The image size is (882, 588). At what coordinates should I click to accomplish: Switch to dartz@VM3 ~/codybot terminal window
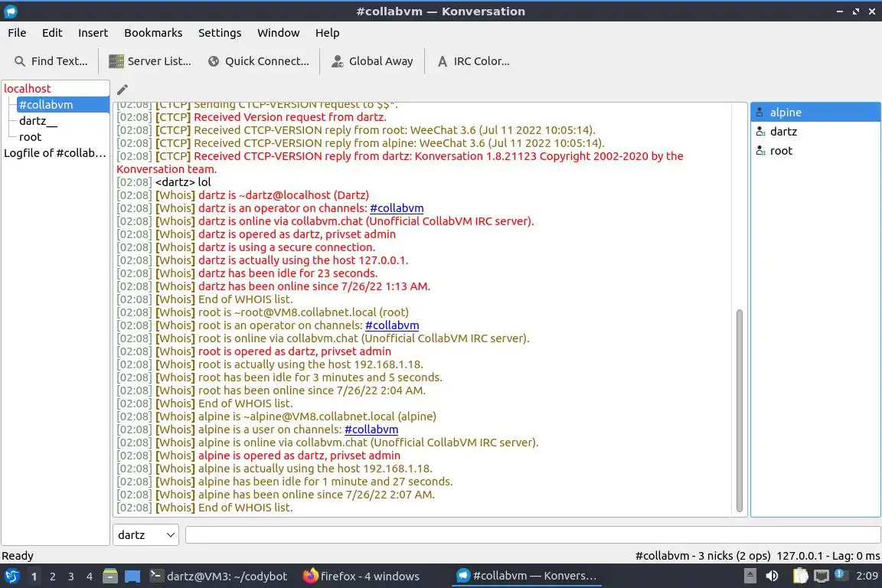point(219,577)
